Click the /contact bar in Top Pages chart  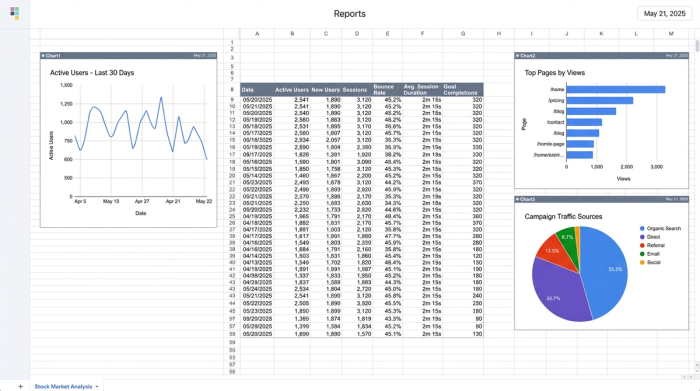[x=584, y=122]
